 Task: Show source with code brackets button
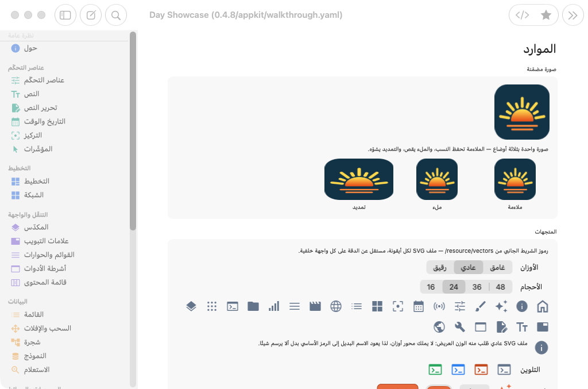click(522, 15)
